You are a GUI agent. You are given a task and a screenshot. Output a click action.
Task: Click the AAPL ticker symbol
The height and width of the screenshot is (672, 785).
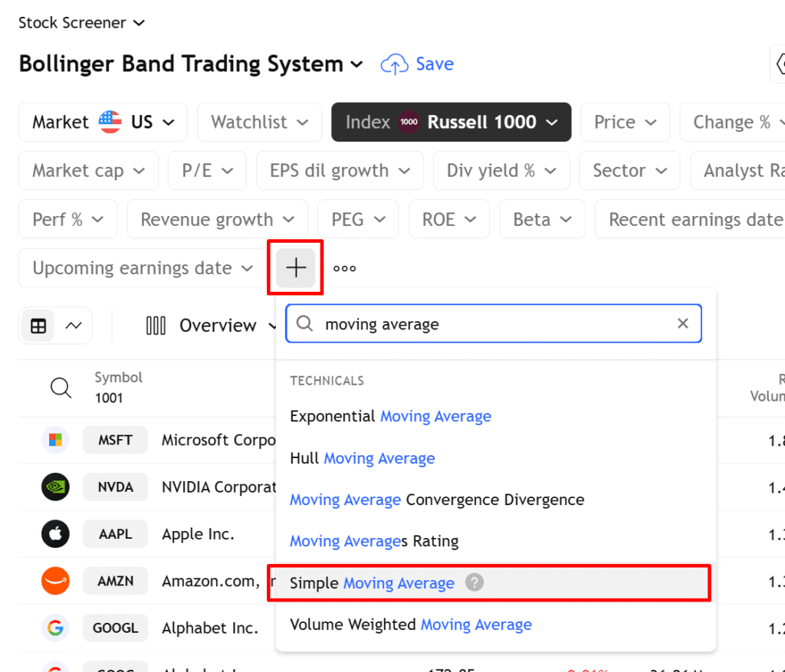(115, 534)
